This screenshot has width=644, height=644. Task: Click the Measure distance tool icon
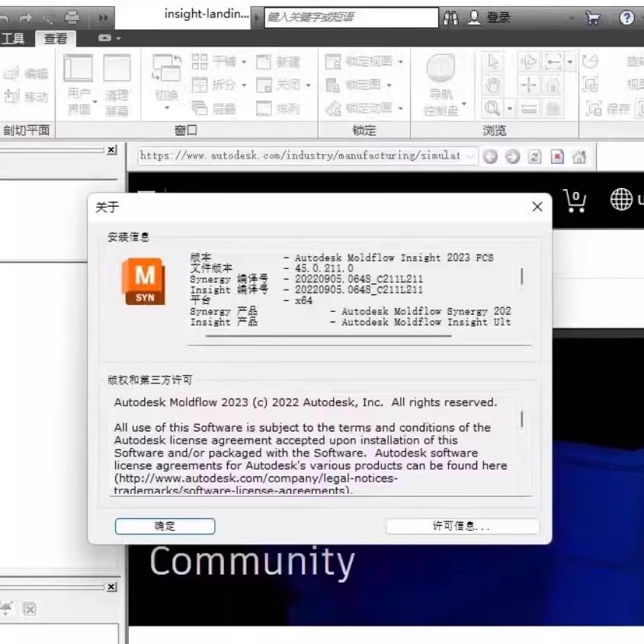point(553,62)
